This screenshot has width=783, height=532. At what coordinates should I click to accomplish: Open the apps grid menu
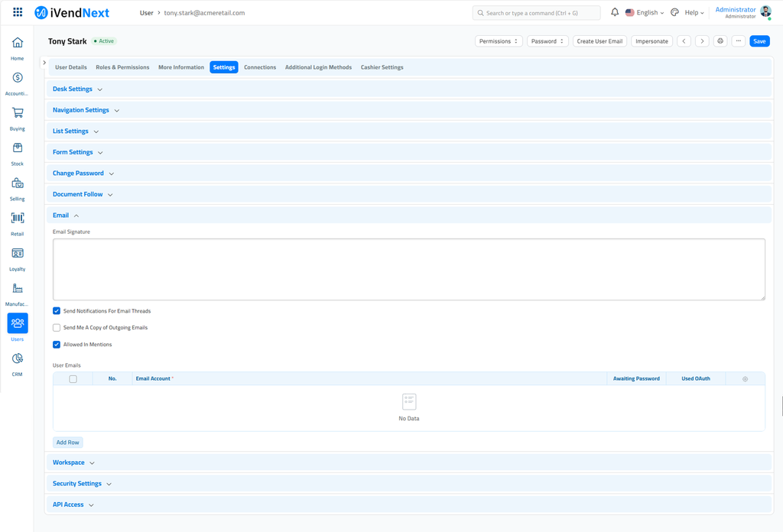coord(18,12)
